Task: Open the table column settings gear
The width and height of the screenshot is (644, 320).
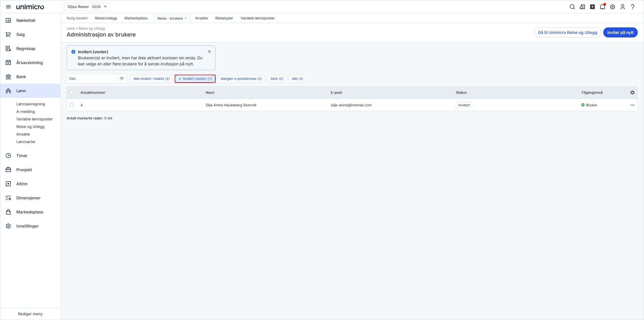Action: 632,93
